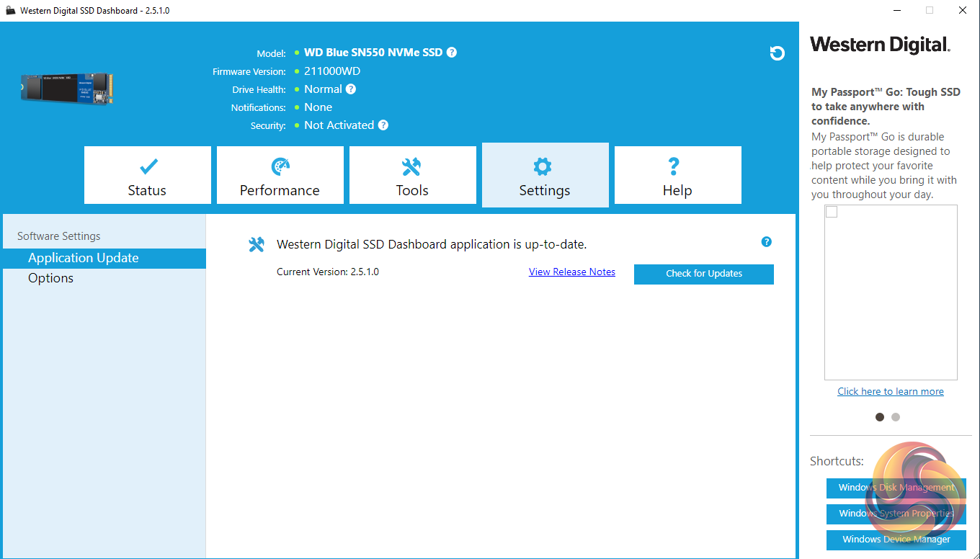Click the blue help icon in Application Update
This screenshot has width=980, height=559.
click(767, 242)
